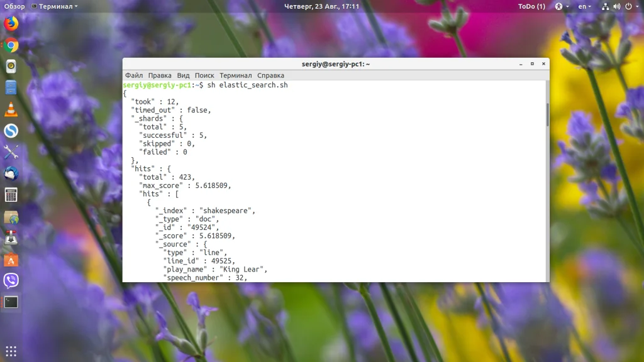Click the terminal title sergiy@sergiy-pc1: ~
The image size is (644, 362).
coord(336,64)
